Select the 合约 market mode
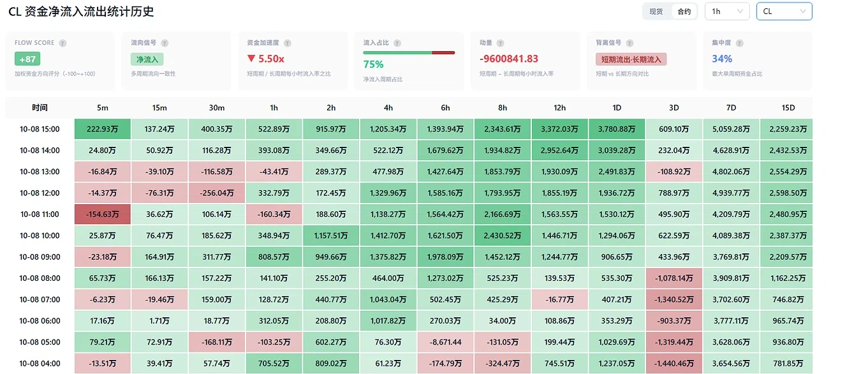The width and height of the screenshot is (868, 374). pos(684,11)
